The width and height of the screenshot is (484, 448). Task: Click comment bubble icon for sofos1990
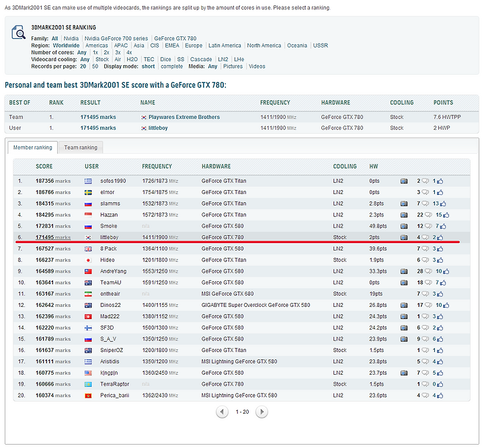point(425,181)
